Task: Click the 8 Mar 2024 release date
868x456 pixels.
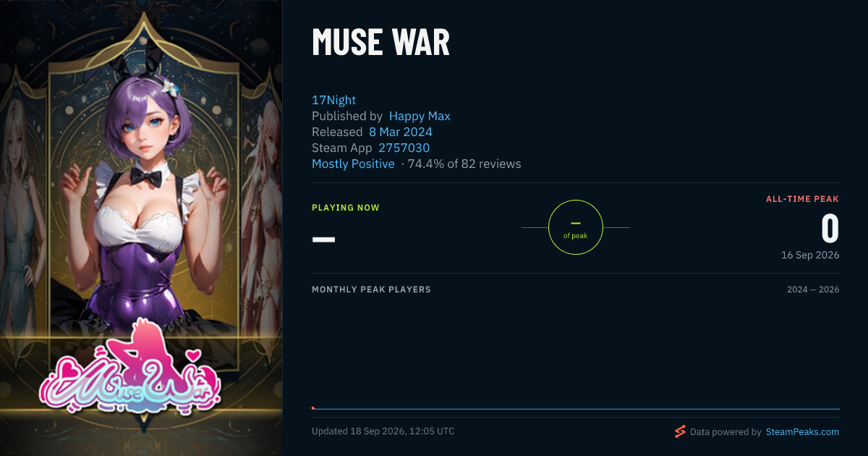Action: tap(401, 132)
